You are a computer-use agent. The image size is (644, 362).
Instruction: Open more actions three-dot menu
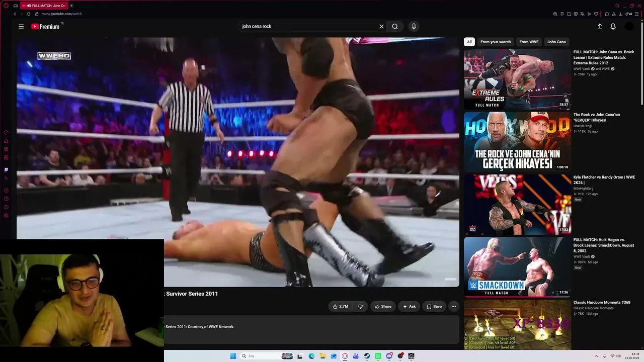coord(453,306)
